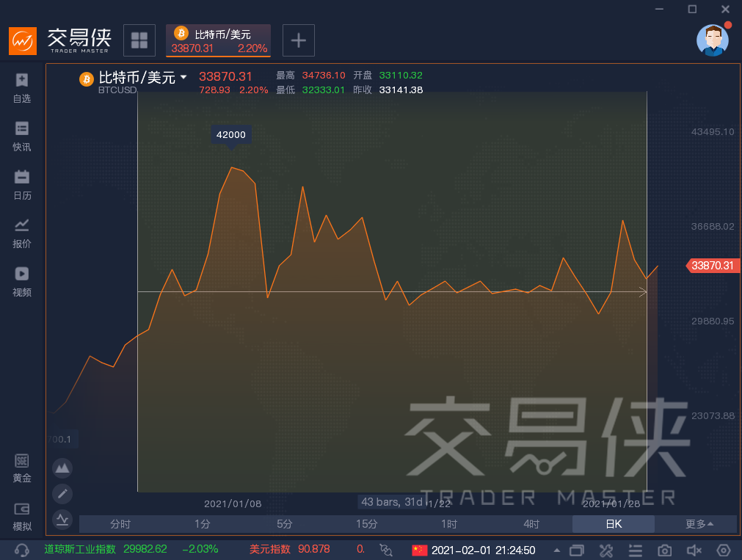This screenshot has height=560, width=742.
Task: Expand the status bar up-arrow ticker
Action: click(x=557, y=550)
